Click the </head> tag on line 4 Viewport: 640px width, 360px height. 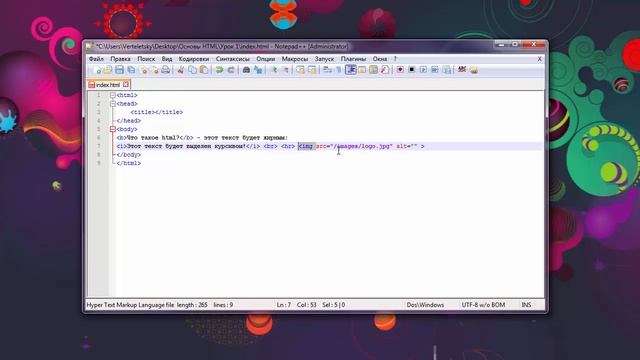click(x=129, y=121)
